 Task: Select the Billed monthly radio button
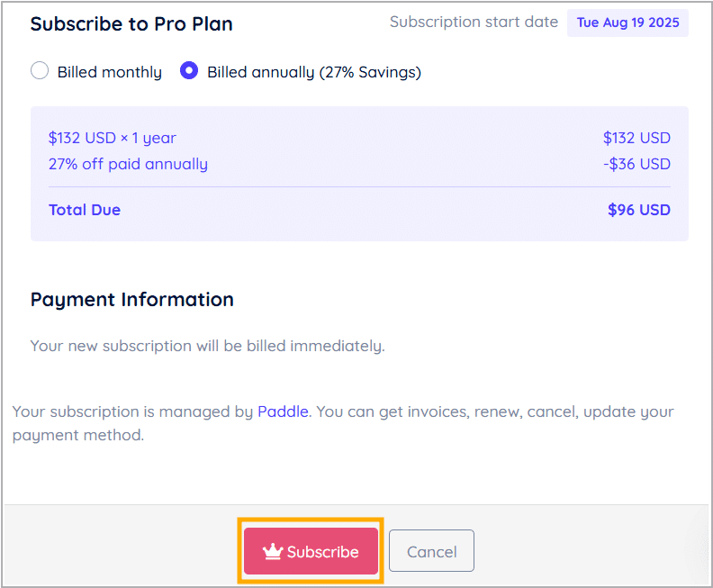tap(40, 71)
